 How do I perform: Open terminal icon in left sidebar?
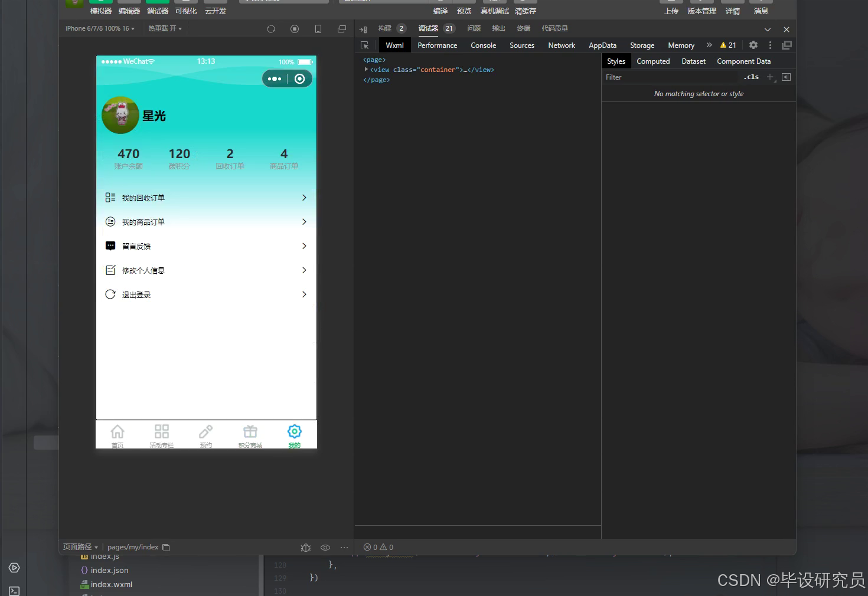pyautogui.click(x=15, y=590)
